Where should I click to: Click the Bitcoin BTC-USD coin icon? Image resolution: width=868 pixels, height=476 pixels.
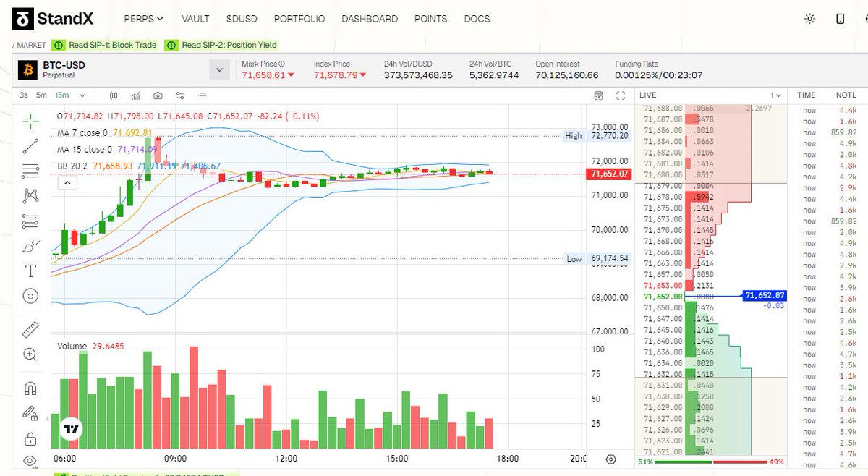click(28, 69)
